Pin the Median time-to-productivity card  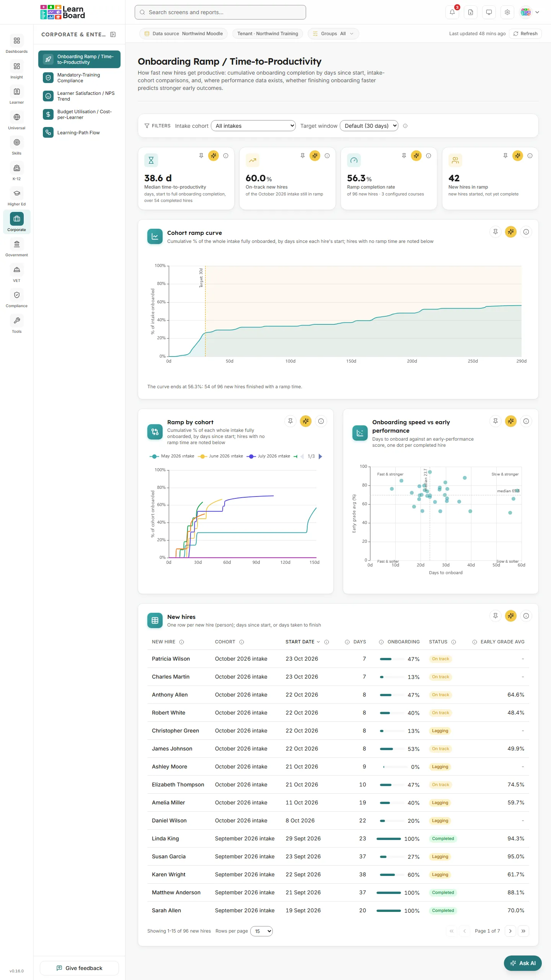point(201,156)
